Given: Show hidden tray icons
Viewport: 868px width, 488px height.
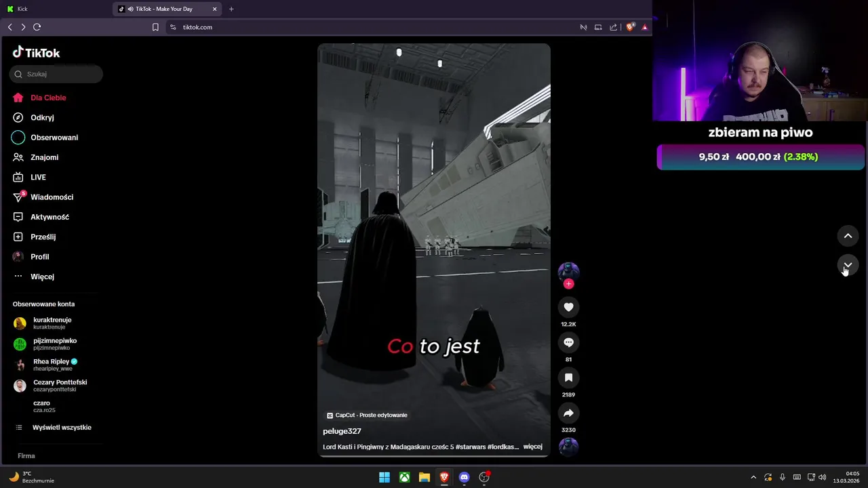Looking at the screenshot, I should pos(753,477).
